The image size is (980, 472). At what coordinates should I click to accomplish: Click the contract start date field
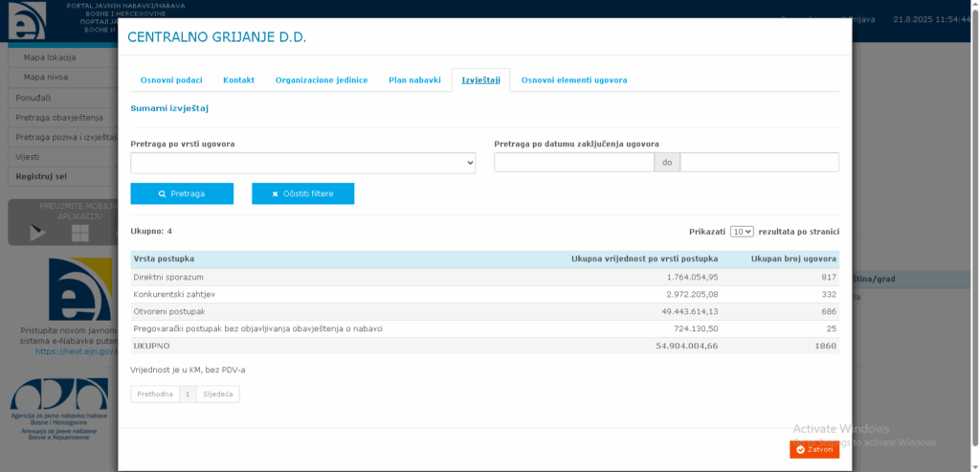tap(574, 163)
